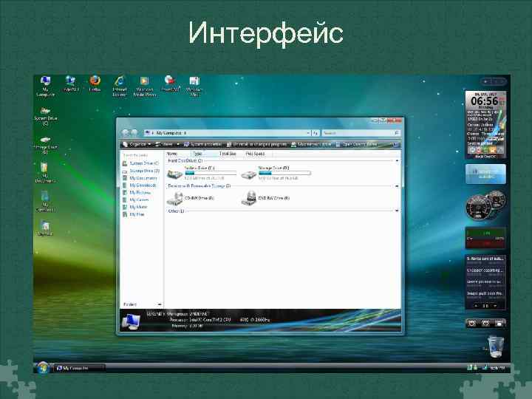Open My Music favorite link

coord(135,207)
